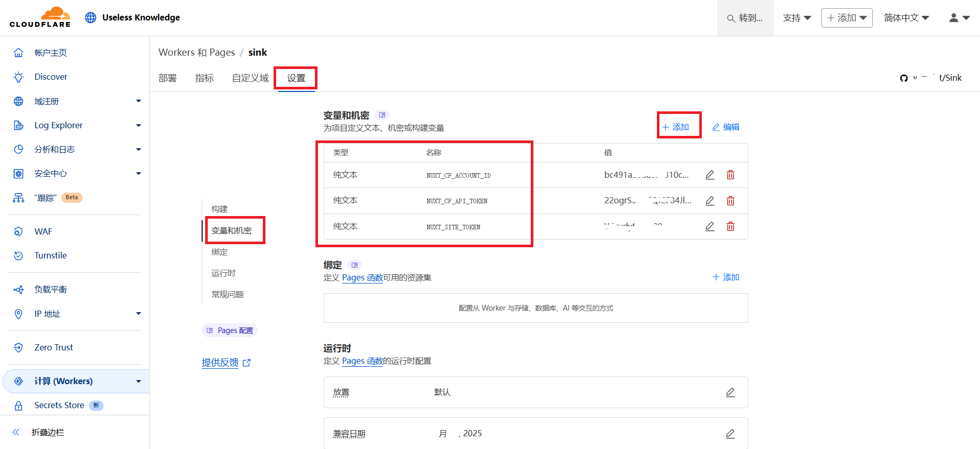This screenshot has height=449, width=980.
Task: Expand the 域注册 sidebar menu
Action: 138,101
